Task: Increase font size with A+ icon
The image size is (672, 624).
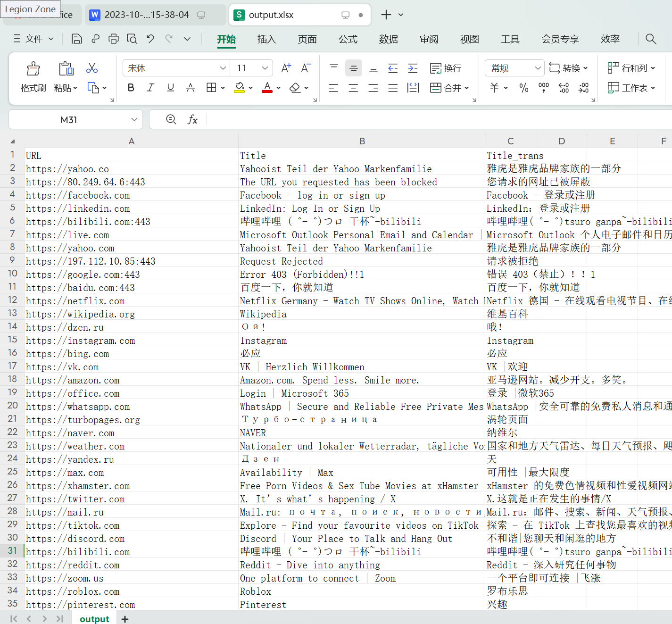Action: (286, 68)
